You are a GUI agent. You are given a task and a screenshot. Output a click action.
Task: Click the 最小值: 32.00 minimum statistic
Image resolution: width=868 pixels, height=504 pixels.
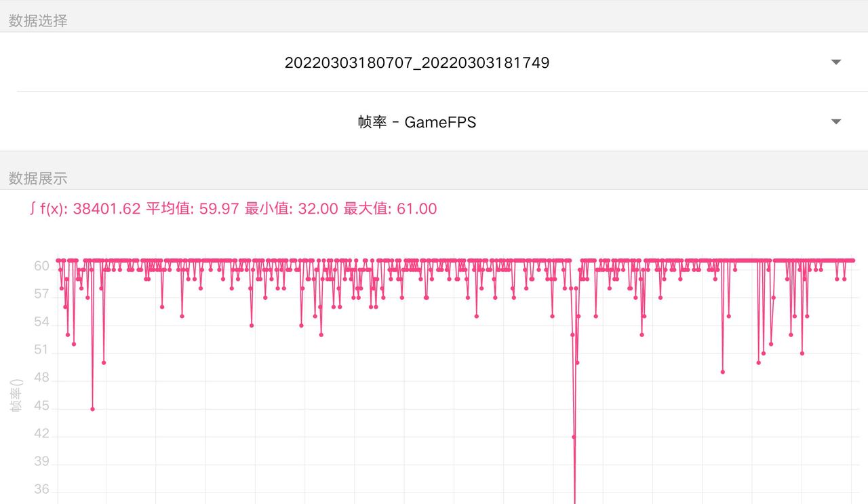[291, 209]
